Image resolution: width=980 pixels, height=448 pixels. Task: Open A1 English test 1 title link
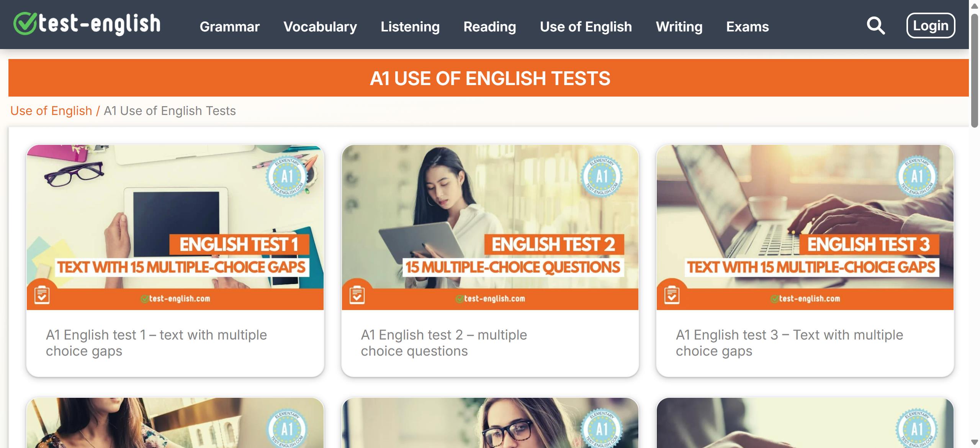pos(156,343)
